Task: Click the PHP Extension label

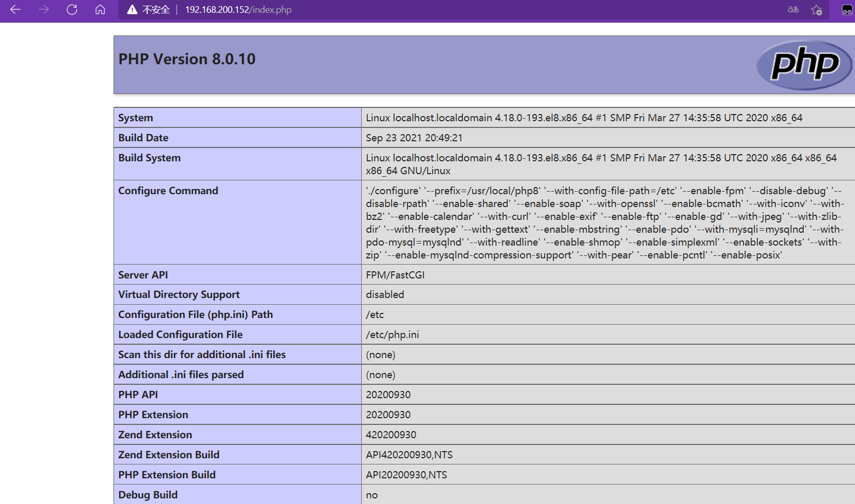Action: (153, 415)
